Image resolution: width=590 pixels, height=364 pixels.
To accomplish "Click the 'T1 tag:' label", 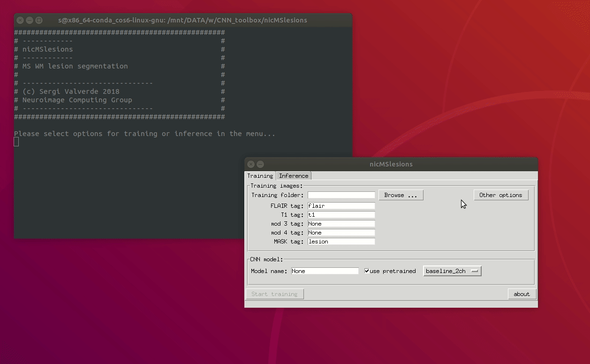I will tap(292, 215).
